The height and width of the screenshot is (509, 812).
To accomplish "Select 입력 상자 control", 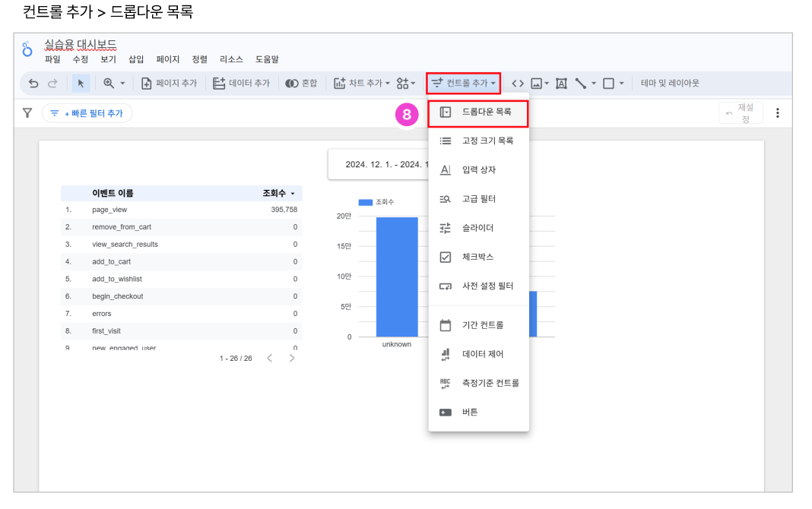I will [x=478, y=169].
